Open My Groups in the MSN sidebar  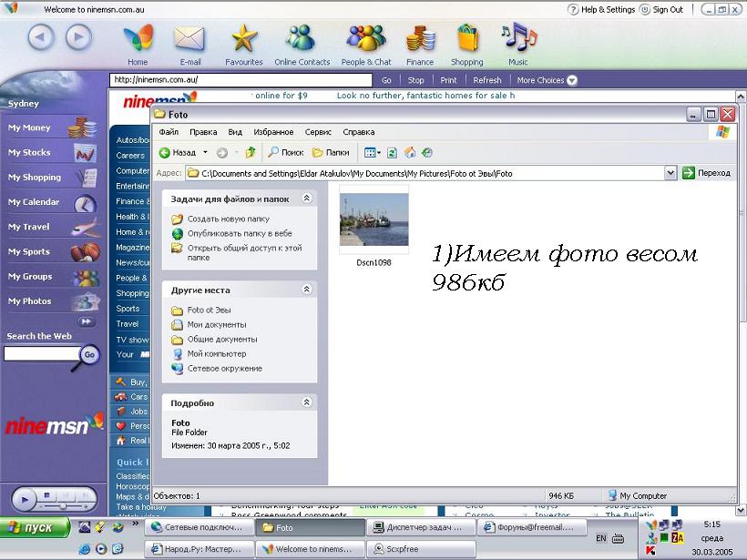(x=53, y=276)
